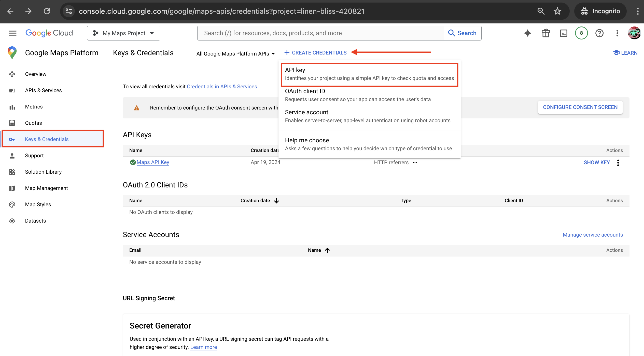Expand the My Maps Project selector
644x356 pixels.
click(x=124, y=33)
